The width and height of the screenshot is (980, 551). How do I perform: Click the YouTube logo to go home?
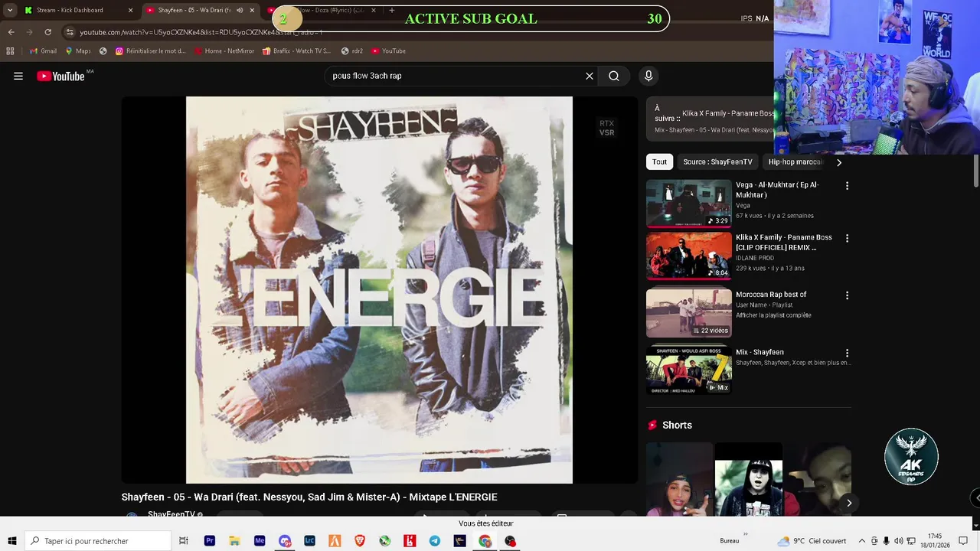tap(60, 76)
